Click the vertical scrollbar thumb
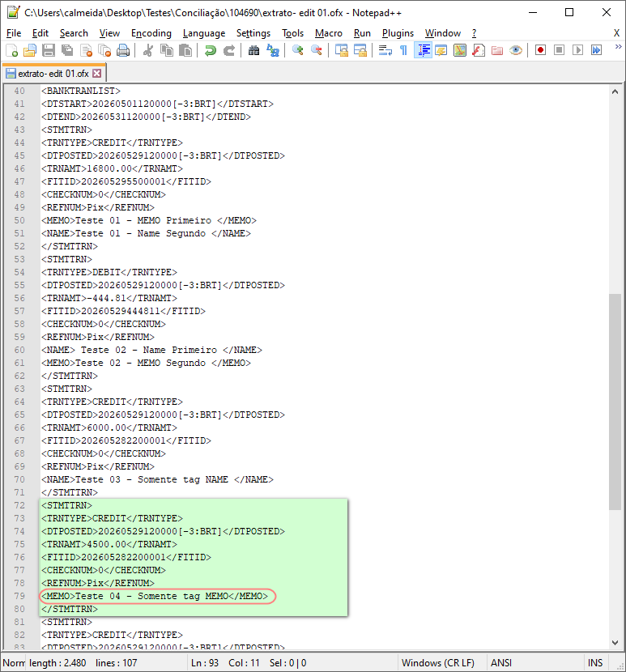626x672 pixels. pyautogui.click(x=615, y=402)
